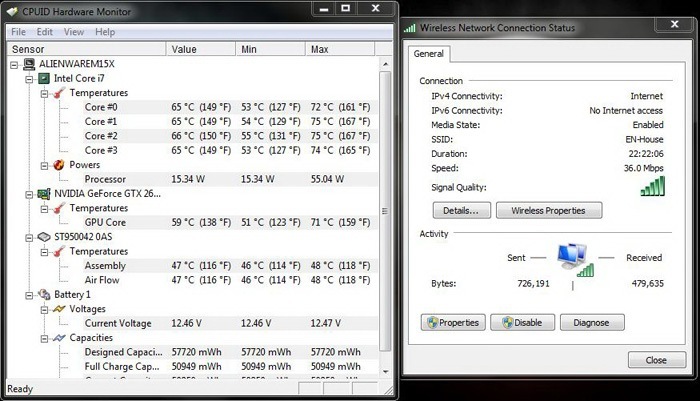Collapse the Intel Core i7 node
This screenshot has height=401, width=700.
(28, 78)
